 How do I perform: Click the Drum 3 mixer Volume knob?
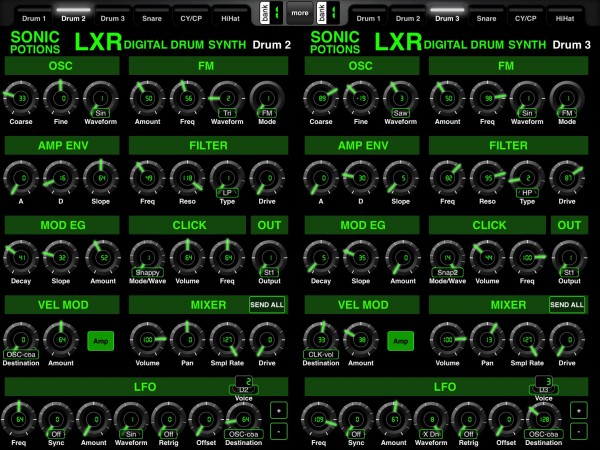pyautogui.click(x=448, y=339)
